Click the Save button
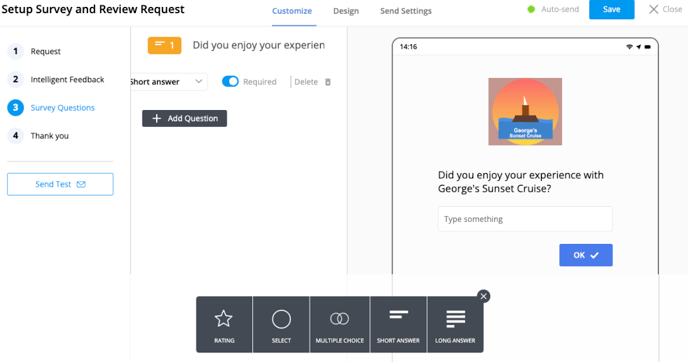This screenshot has height=362, width=688. click(612, 9)
